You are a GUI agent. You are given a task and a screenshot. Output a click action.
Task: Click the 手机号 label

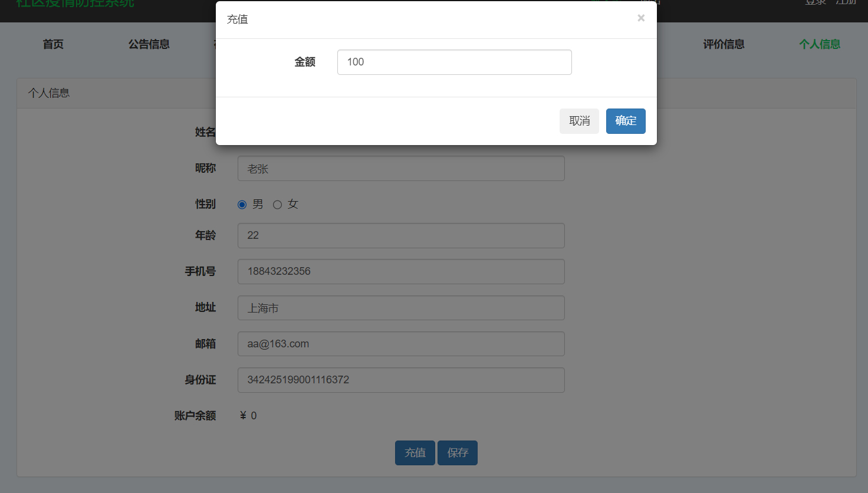point(200,271)
